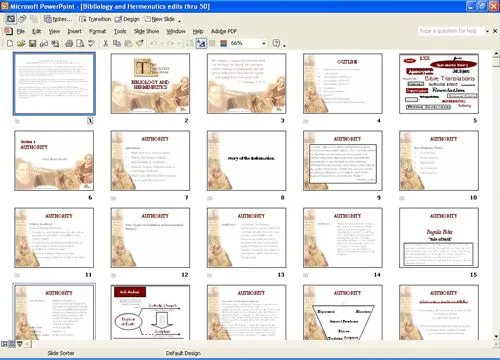Save the presentation with floppy icon
This screenshot has width=500, height=360.
click(x=32, y=43)
